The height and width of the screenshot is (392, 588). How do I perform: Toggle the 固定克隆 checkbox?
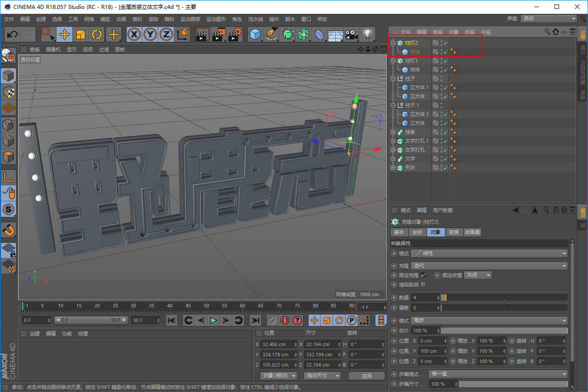pos(423,275)
